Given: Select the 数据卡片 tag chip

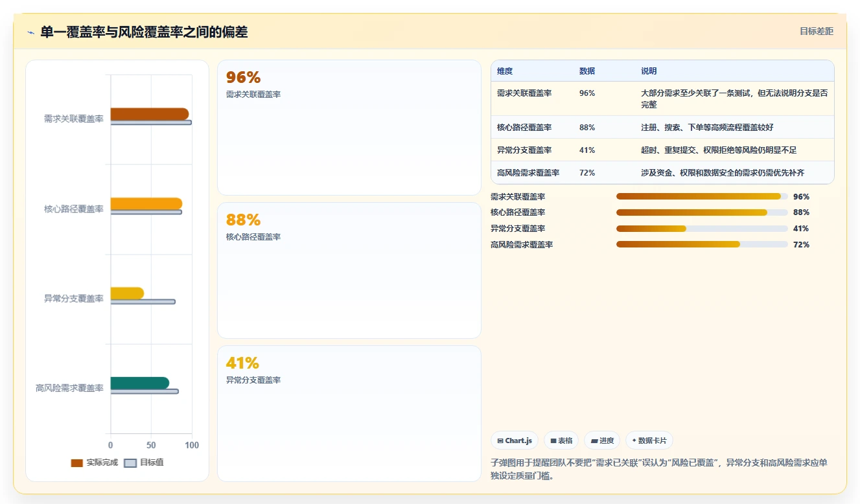Looking at the screenshot, I should pyautogui.click(x=649, y=441).
